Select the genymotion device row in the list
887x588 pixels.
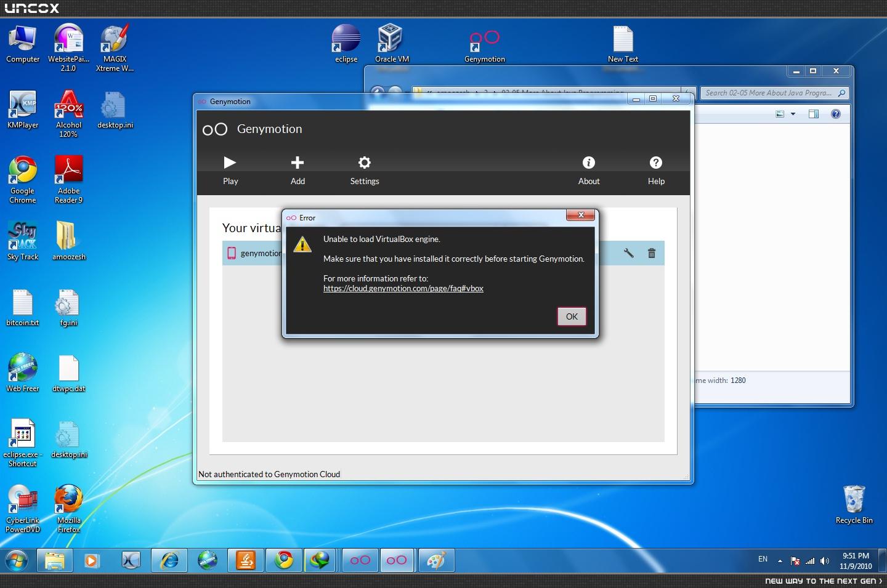443,253
